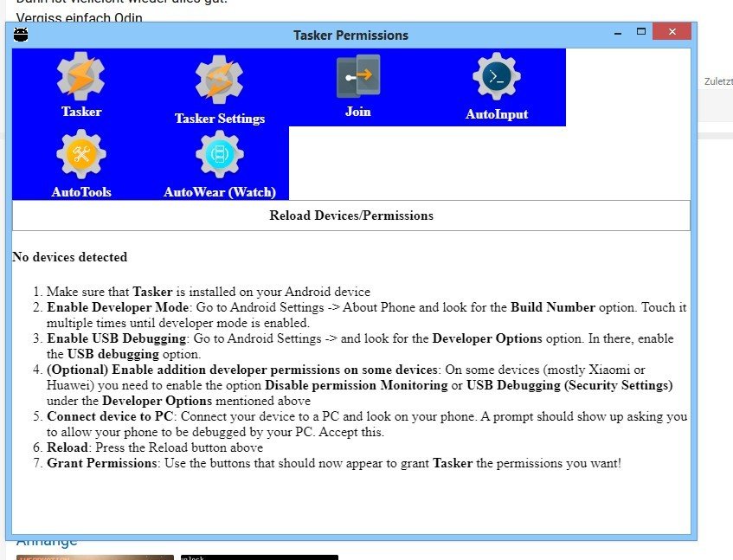The image size is (733, 560).
Task: Select the Join app icon
Action: pos(358,76)
